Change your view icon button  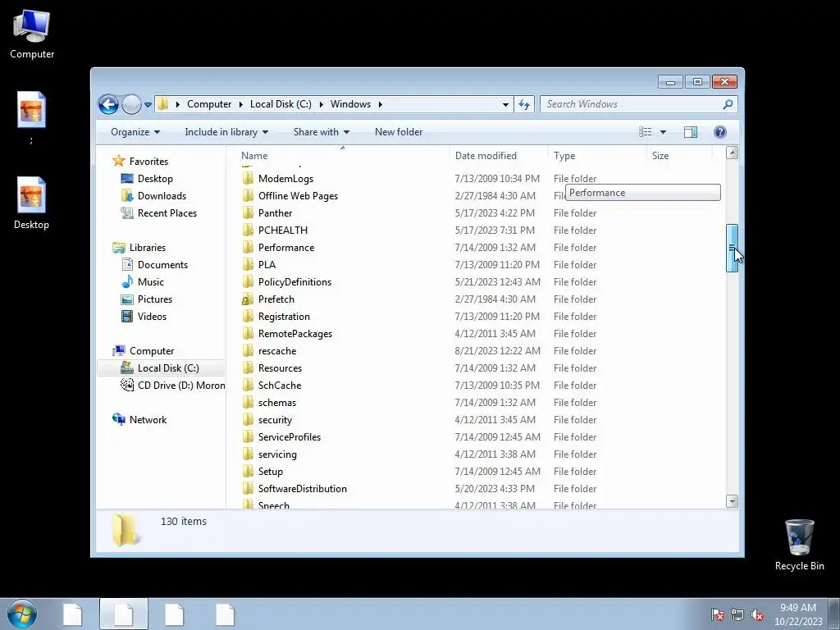[645, 132]
